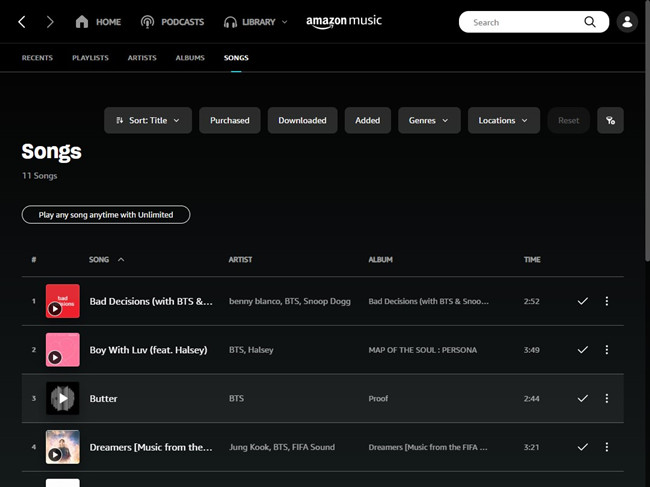Click the Bad Decisions song title
This screenshot has height=487, width=650.
[x=151, y=301]
